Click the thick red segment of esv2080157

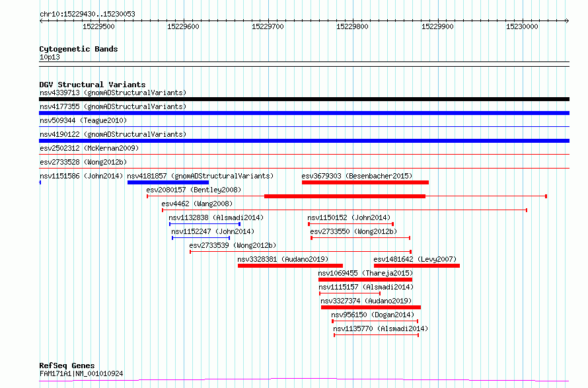(345, 196)
